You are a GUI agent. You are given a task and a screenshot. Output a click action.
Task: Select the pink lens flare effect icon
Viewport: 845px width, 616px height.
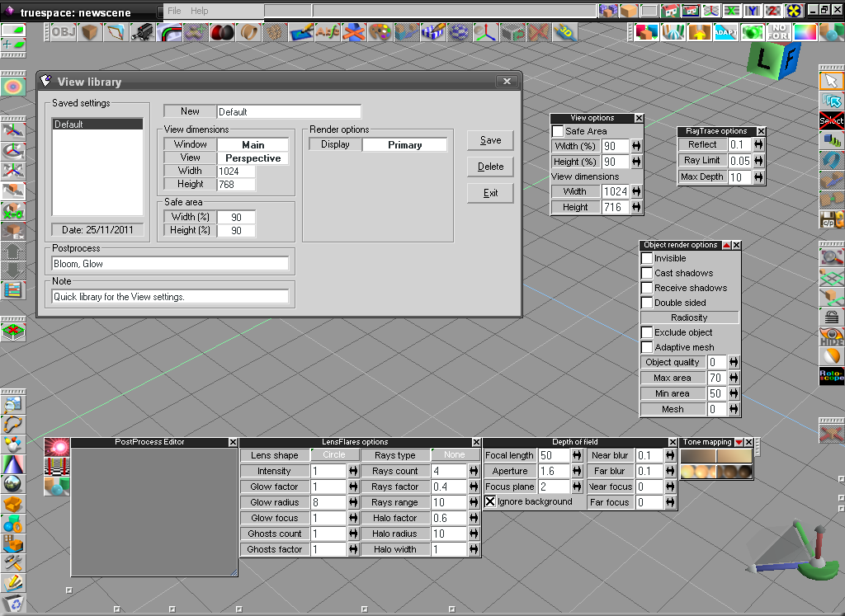pos(57,447)
